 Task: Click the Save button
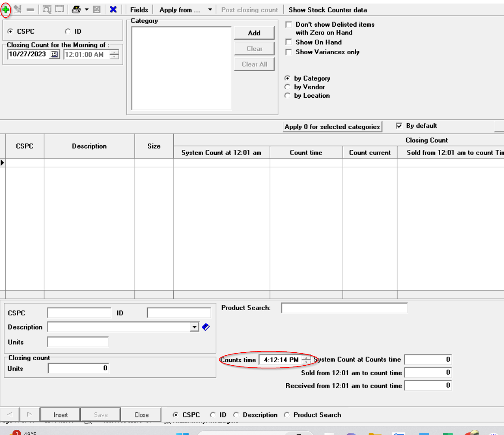click(100, 415)
